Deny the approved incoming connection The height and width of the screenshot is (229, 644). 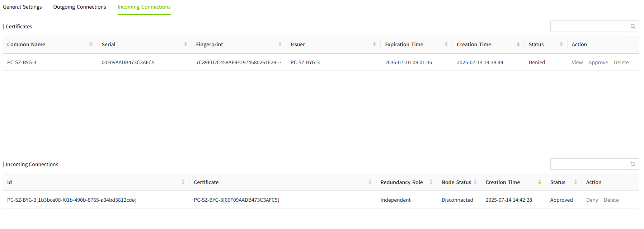592,200
